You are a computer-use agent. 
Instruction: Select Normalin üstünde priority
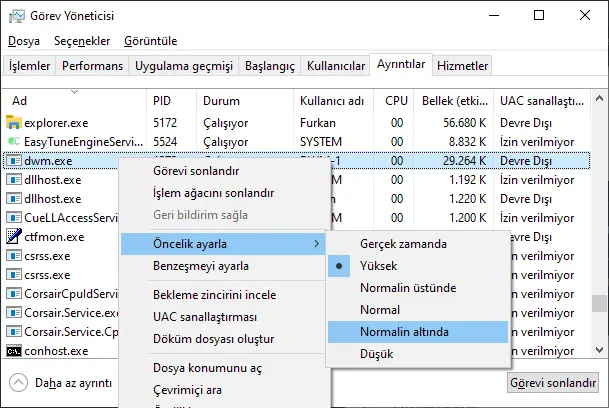click(x=418, y=288)
